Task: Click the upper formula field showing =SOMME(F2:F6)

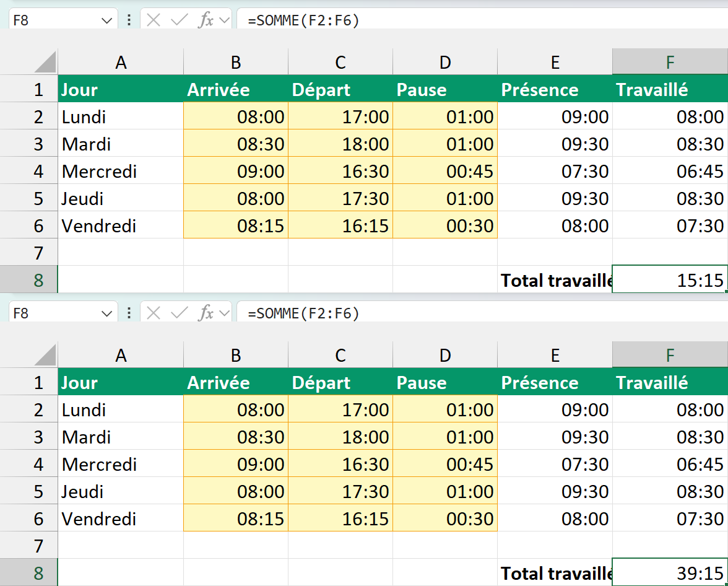Action: click(482, 20)
